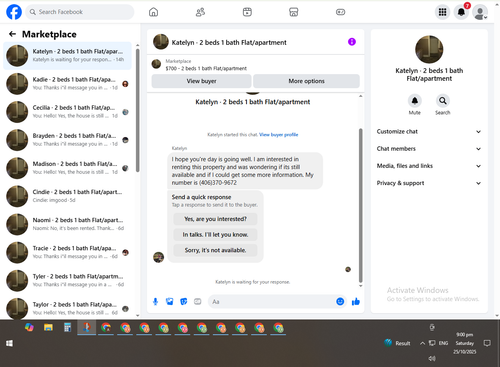Viewport: 500px width, 367px height.
Task: Open the Cecilia conversation in the list
Action: click(x=68, y=112)
